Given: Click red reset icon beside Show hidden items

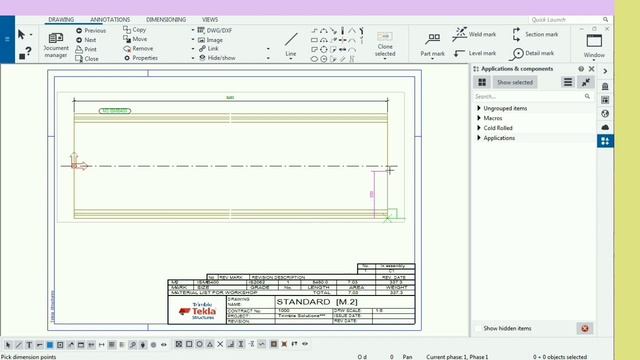Looking at the screenshot, I should pos(585,328).
